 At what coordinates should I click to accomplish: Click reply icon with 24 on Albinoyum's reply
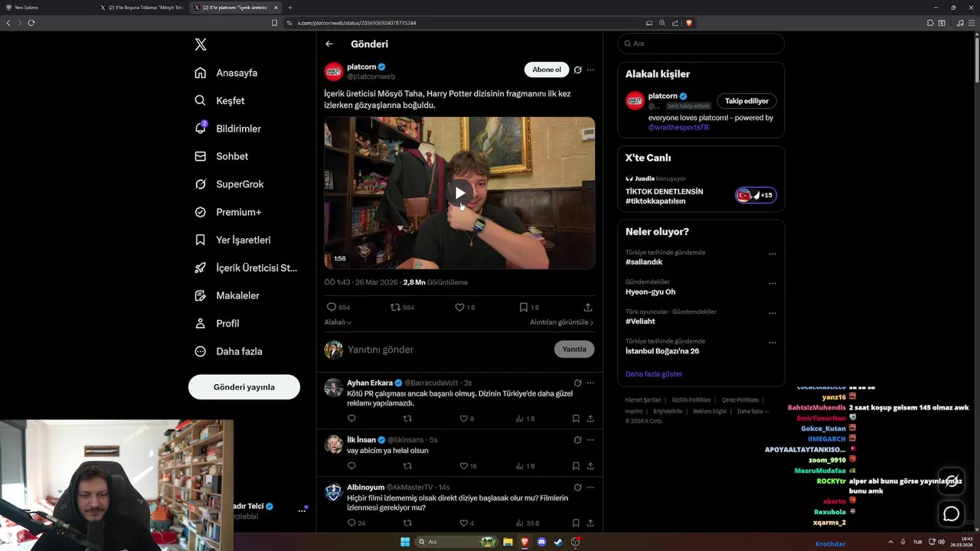351,523
